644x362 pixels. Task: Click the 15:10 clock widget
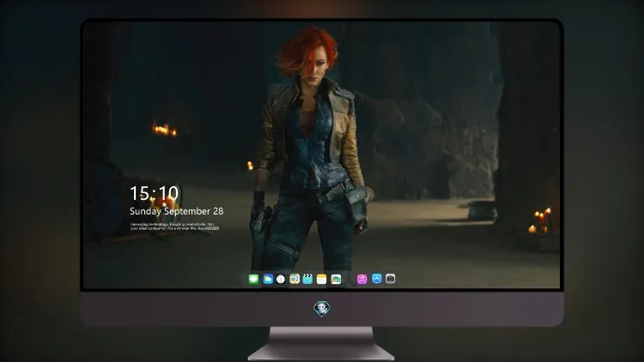[x=154, y=193]
